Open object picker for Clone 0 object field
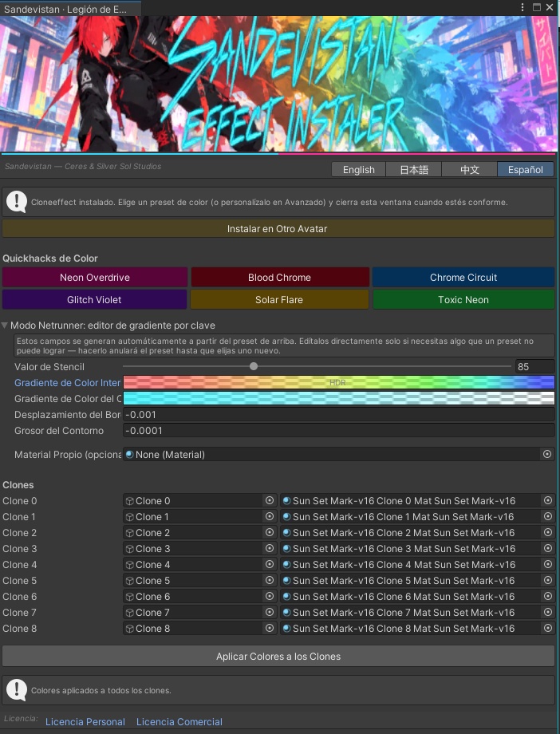 [x=270, y=500]
